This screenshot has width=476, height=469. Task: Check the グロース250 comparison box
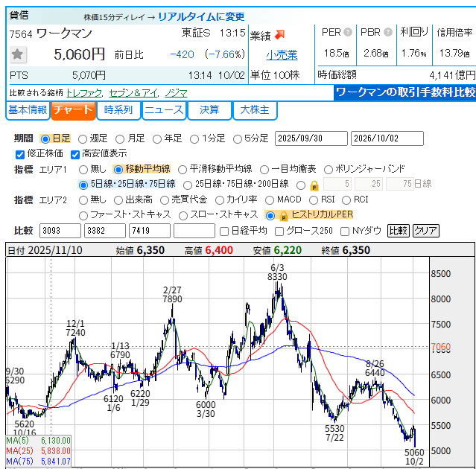(279, 232)
